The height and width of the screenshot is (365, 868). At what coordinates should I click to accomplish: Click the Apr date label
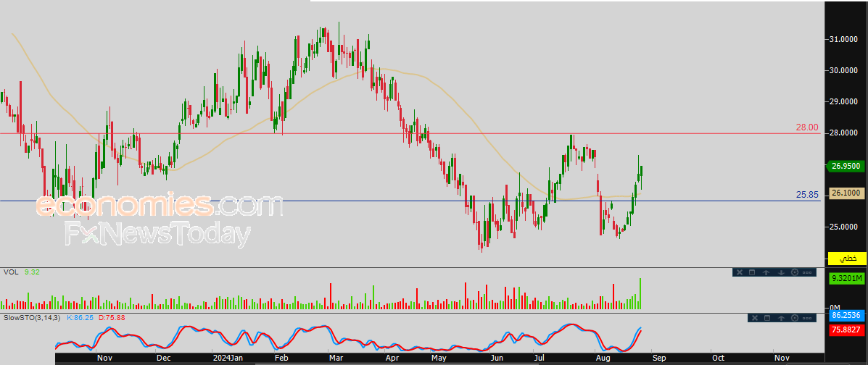392,358
